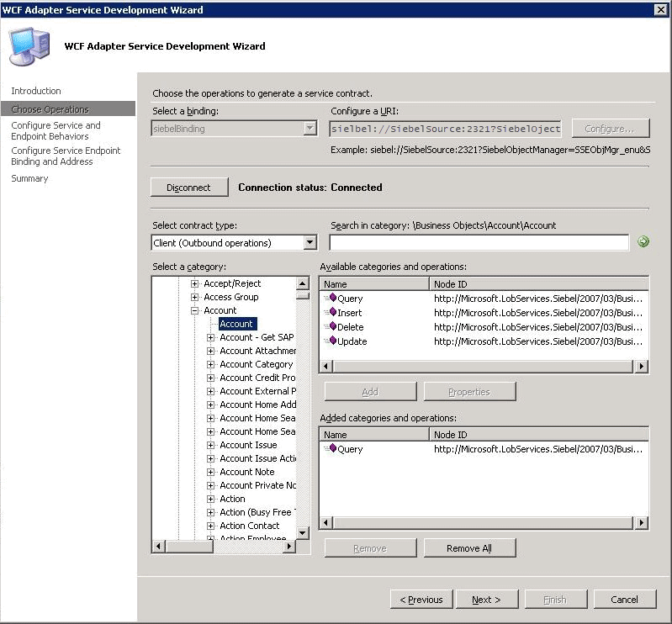This screenshot has width=672, height=624.
Task: Select Account Issue Acti tree item
Action: [257, 458]
